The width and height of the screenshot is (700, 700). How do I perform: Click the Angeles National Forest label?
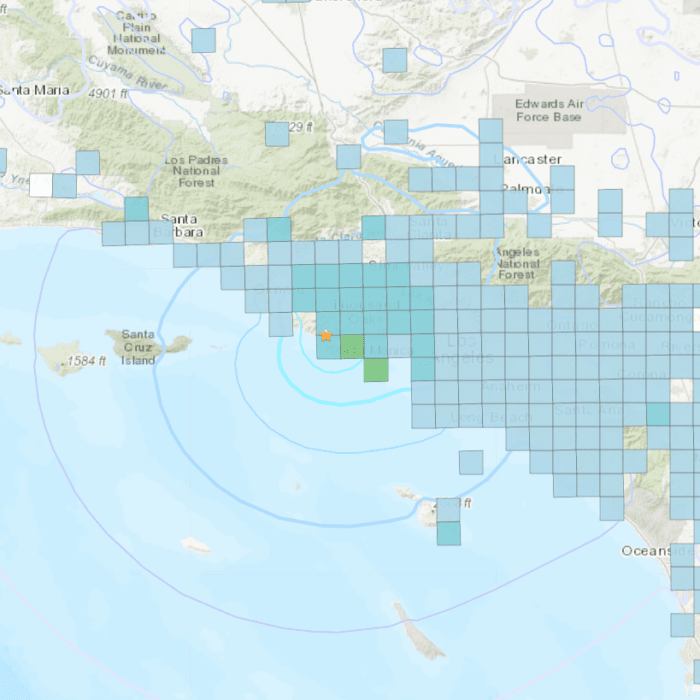point(517,264)
